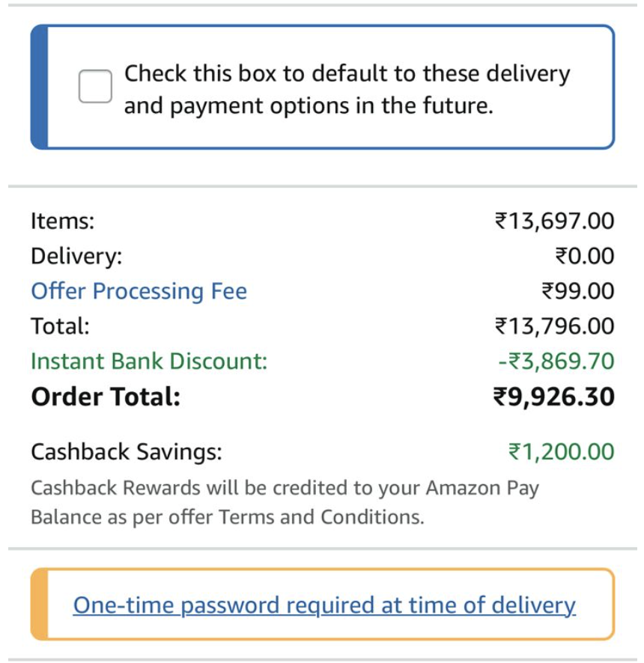The image size is (644, 663).
Task: Open 'One-time password required at time of delivery' link
Action: (x=324, y=605)
